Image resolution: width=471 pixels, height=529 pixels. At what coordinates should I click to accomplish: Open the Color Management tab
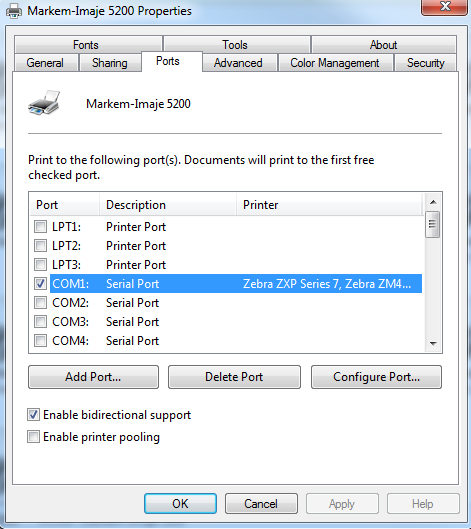click(x=335, y=63)
